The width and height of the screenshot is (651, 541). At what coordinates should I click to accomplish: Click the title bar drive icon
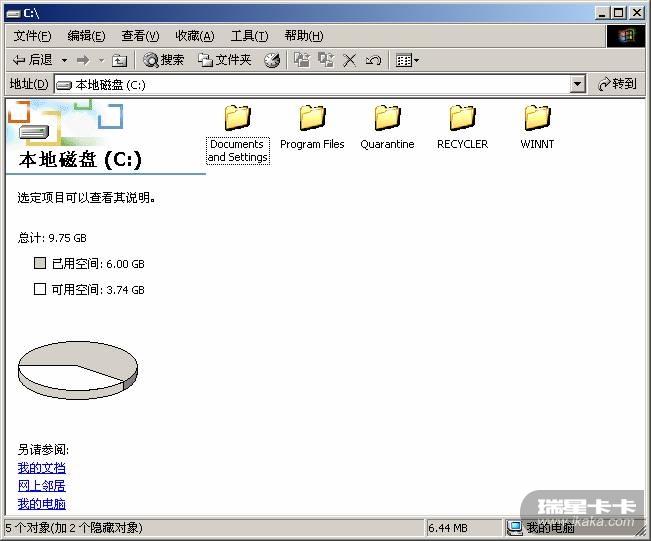pos(13,14)
